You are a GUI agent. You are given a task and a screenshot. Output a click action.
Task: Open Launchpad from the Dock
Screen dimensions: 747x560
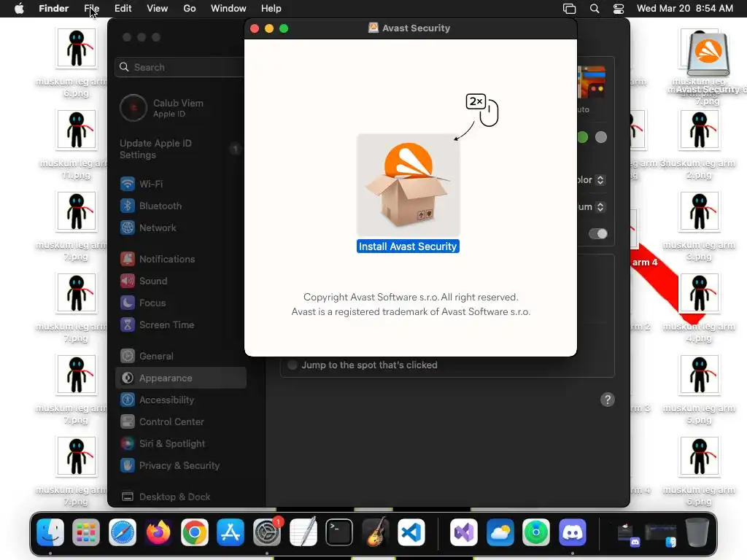86,532
